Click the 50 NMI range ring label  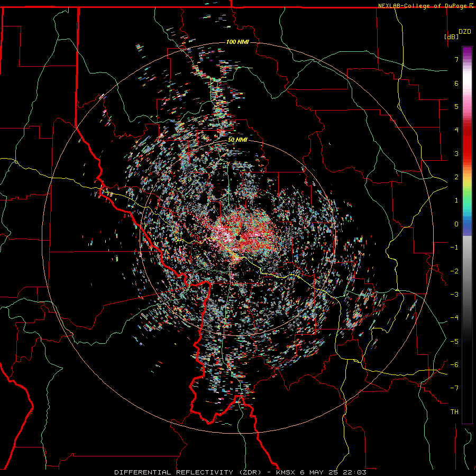click(237, 140)
